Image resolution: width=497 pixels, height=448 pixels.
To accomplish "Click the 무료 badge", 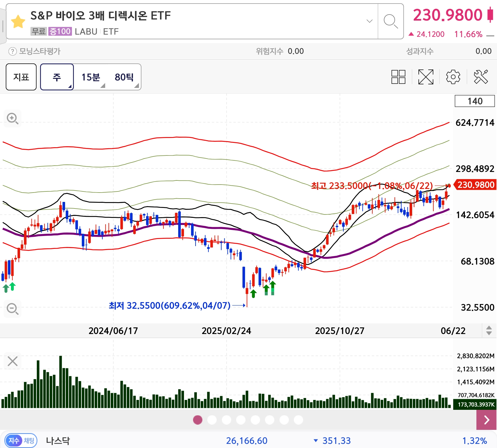I will point(38,31).
